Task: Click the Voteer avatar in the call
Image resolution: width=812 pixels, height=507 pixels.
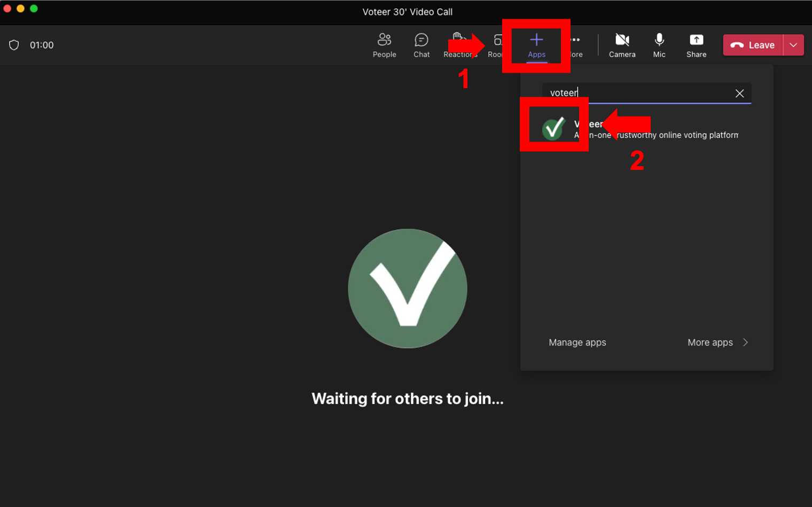Action: (x=408, y=288)
